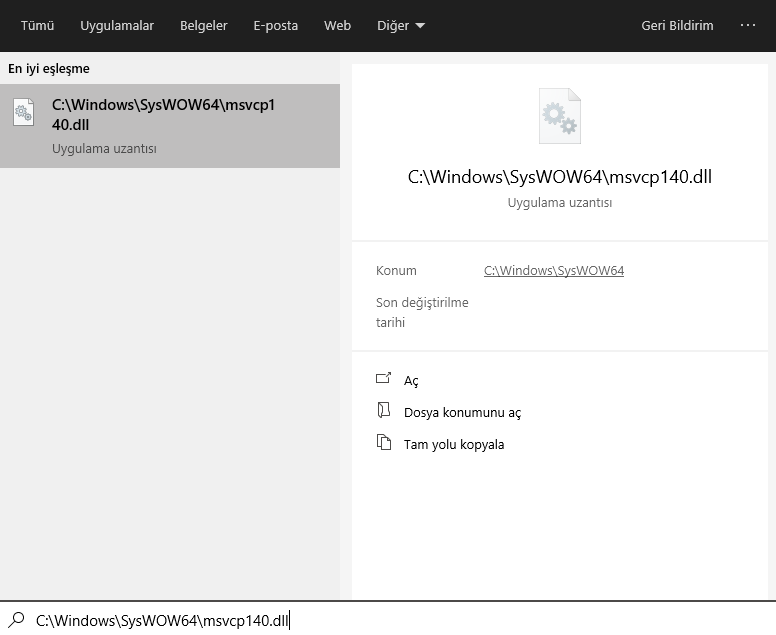Expand the Diğer dropdown menu
The image size is (776, 635).
pos(401,25)
